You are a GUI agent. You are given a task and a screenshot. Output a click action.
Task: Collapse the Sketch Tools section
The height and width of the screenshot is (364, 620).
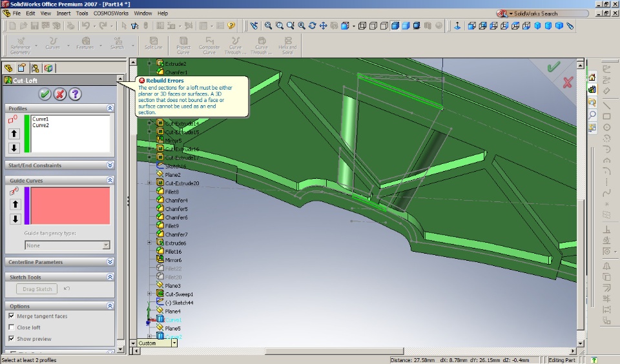[110, 277]
